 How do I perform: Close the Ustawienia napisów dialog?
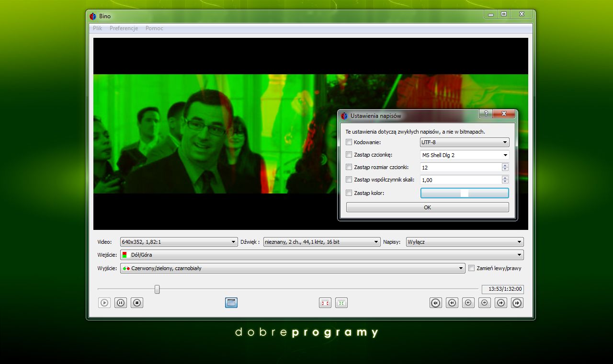coord(504,114)
